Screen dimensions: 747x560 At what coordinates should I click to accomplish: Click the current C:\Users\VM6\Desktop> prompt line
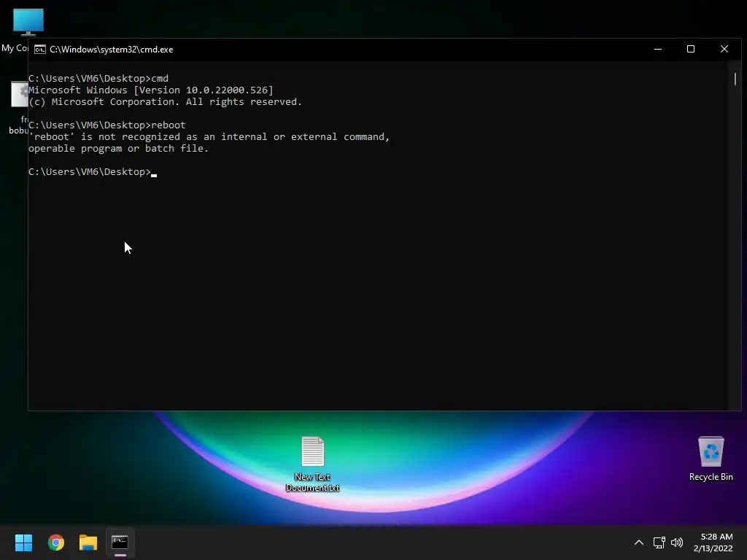coord(93,172)
